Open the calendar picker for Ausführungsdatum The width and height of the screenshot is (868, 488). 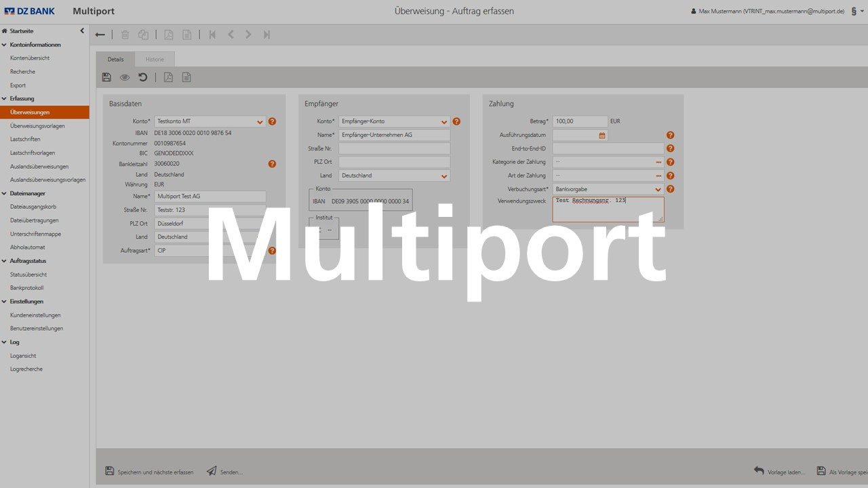tap(601, 135)
